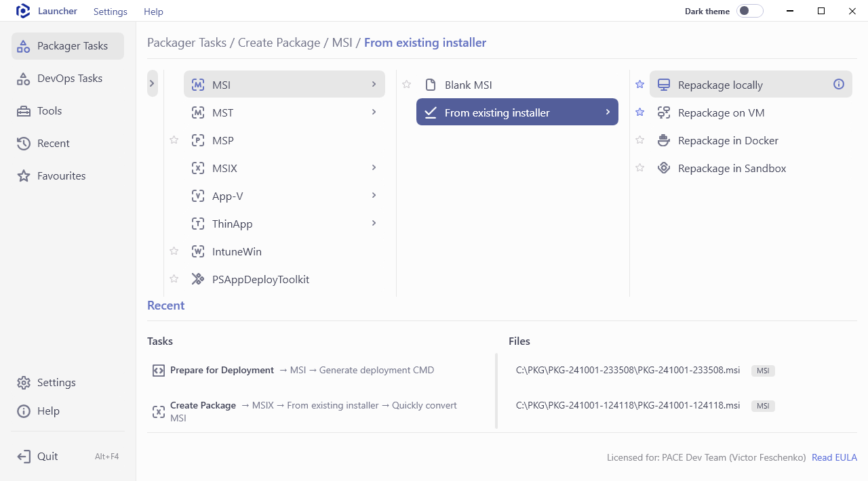Click the MSIX package type icon
868x481 pixels.
(198, 168)
